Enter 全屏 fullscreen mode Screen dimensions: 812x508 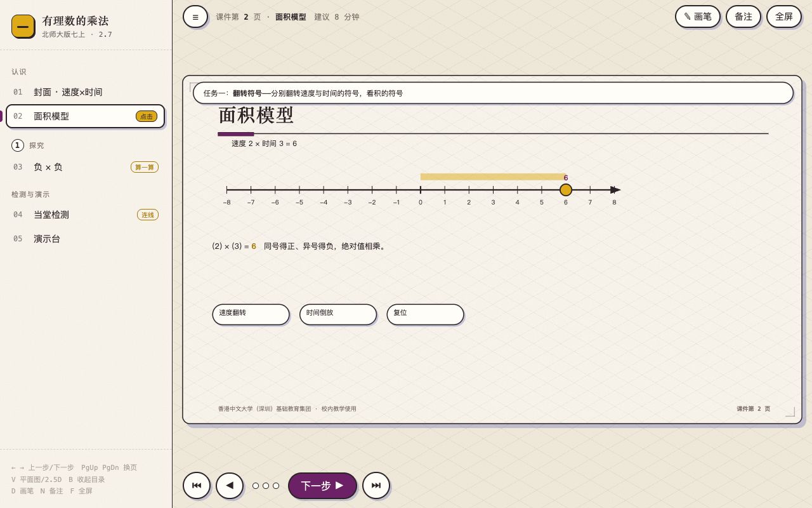(784, 17)
